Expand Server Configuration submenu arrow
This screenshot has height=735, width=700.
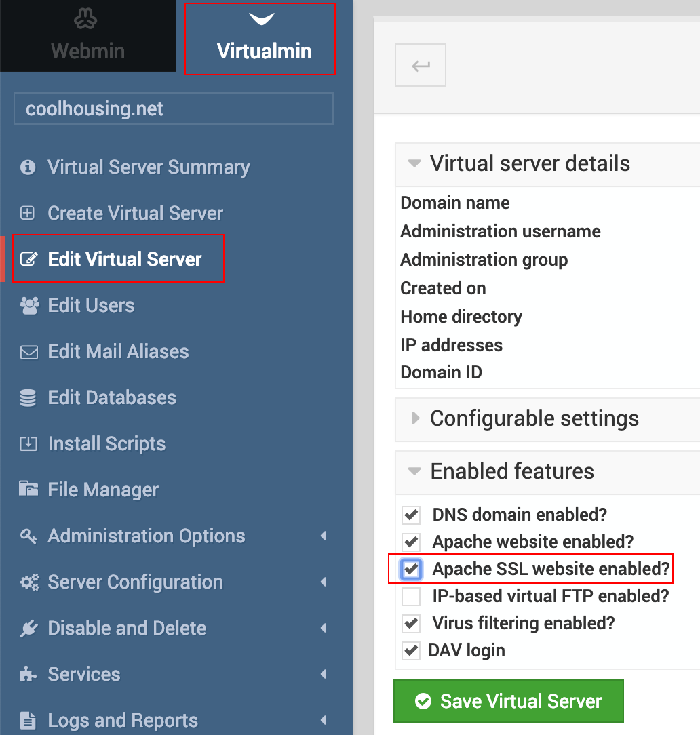324,582
